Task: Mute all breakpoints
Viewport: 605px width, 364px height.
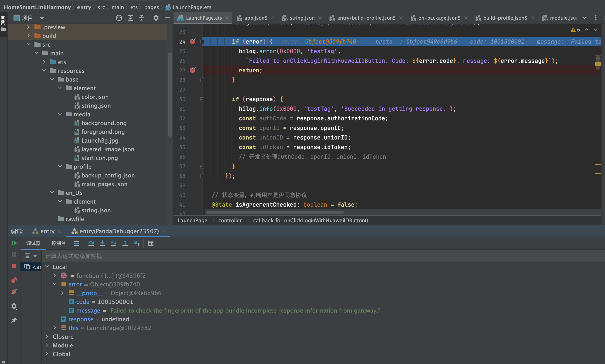Action: click(x=14, y=292)
